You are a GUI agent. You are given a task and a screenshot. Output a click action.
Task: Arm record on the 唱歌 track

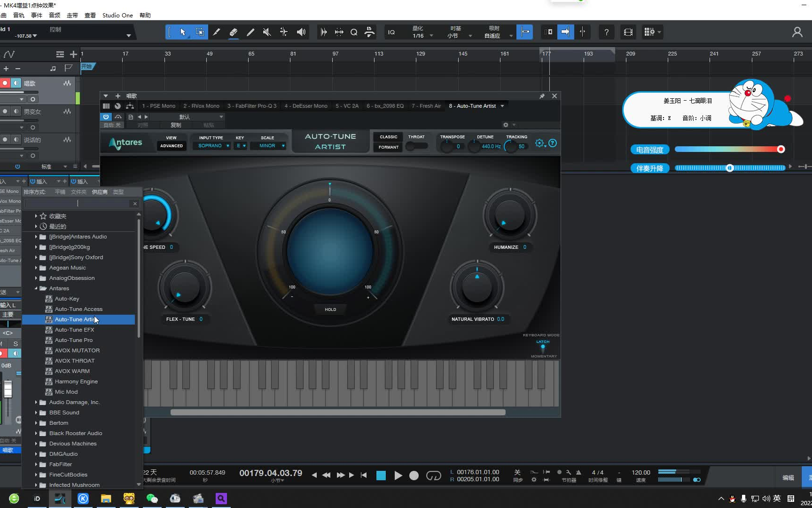(5, 83)
